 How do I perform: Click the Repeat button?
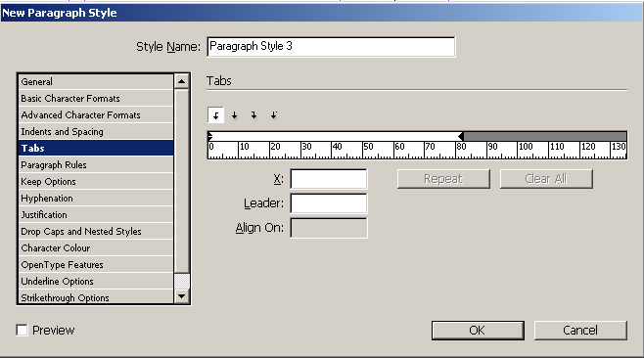click(443, 179)
